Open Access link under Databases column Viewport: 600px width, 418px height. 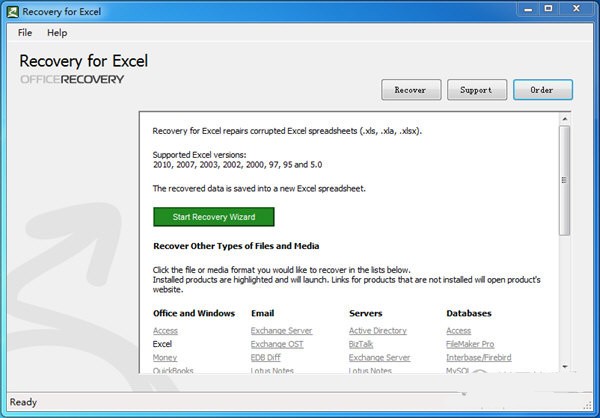[x=458, y=331]
